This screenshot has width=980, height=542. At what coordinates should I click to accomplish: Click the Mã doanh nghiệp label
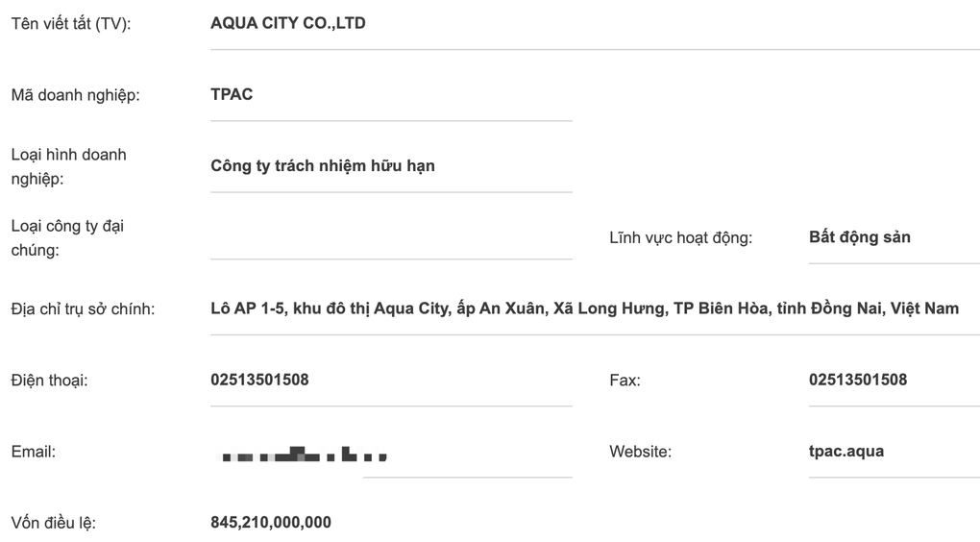coord(76,95)
